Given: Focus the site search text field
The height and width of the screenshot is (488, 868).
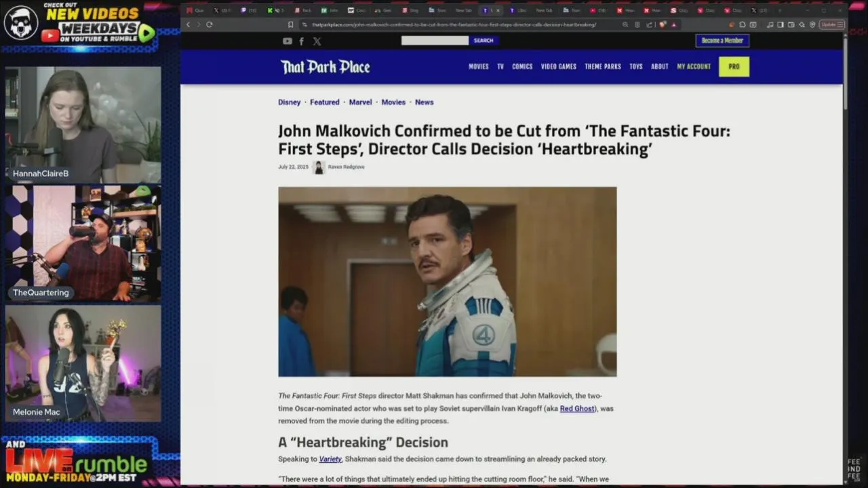Looking at the screenshot, I should 435,41.
